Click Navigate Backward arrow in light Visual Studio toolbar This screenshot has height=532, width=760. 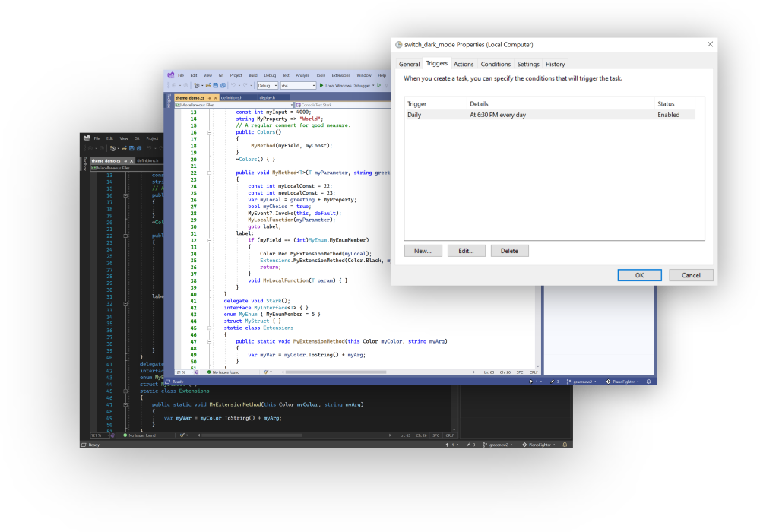point(175,85)
